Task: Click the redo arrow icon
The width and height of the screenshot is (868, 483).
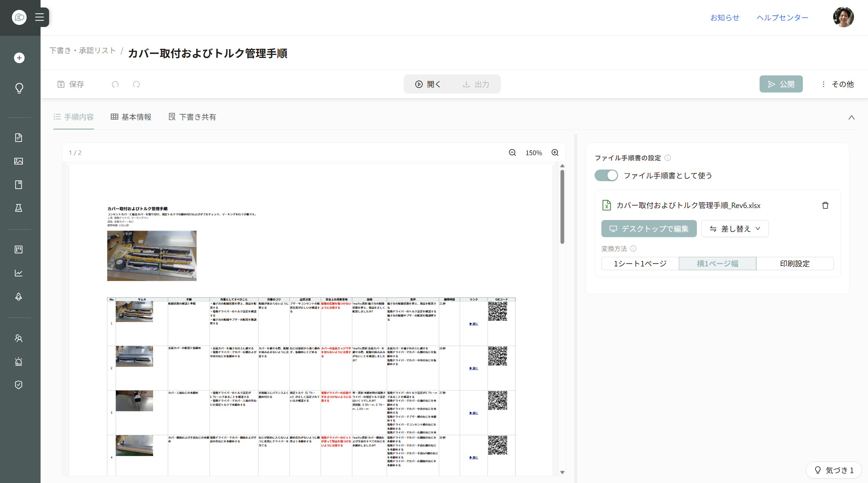Action: (x=136, y=84)
